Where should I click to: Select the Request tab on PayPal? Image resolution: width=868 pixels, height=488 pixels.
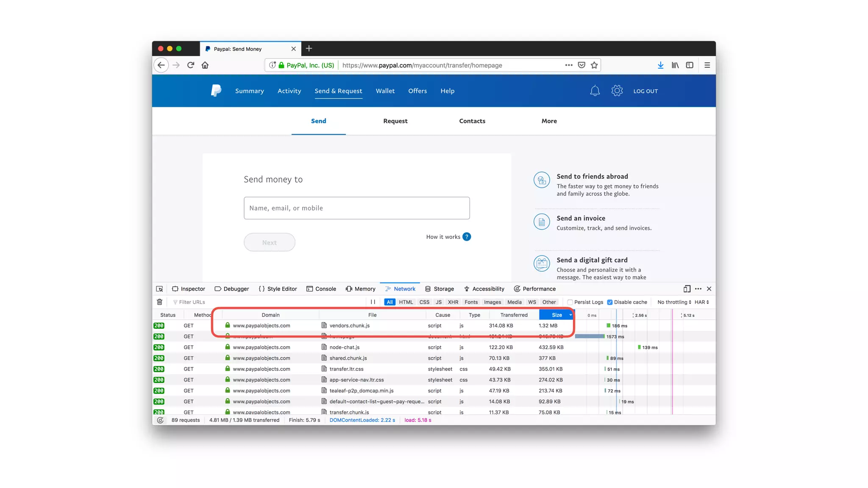tap(395, 121)
